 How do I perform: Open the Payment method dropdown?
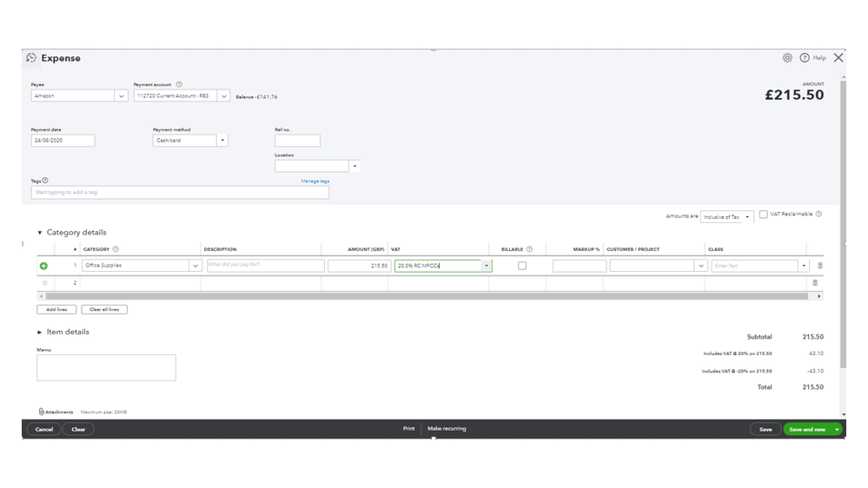click(x=222, y=141)
